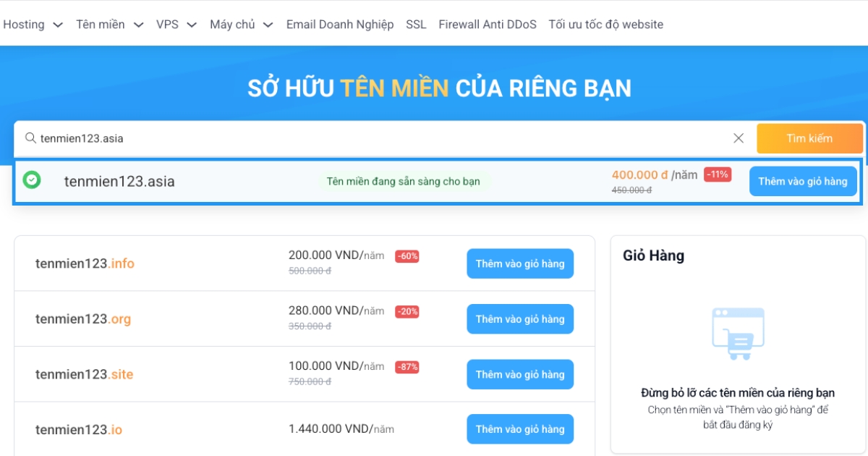Add tenmien123.asia to the cart
Screen dimensions: 868x456
(803, 181)
